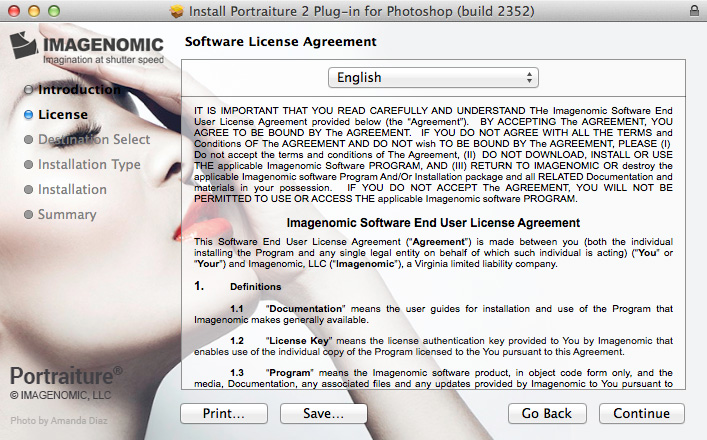Screen dimensions: 707x440
Task: Click '© IMAGENOMIC, LLC' copyright text
Action: tap(60, 395)
